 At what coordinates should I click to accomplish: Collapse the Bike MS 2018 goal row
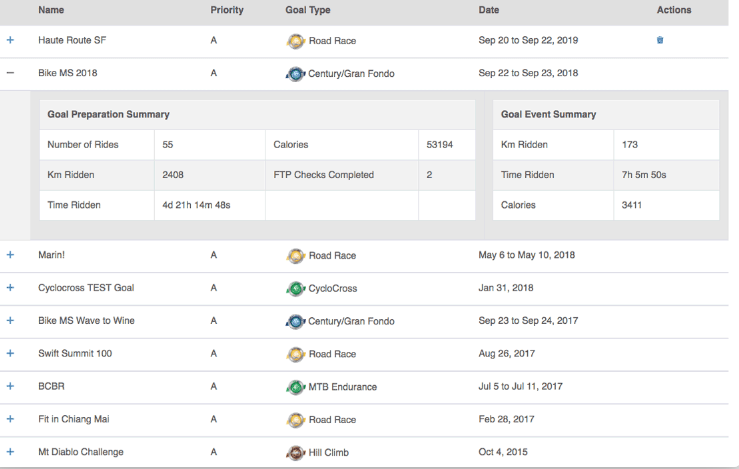[x=11, y=74]
